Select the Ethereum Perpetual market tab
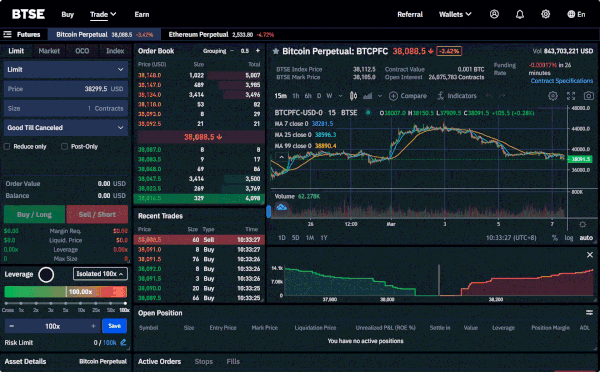 [221, 34]
